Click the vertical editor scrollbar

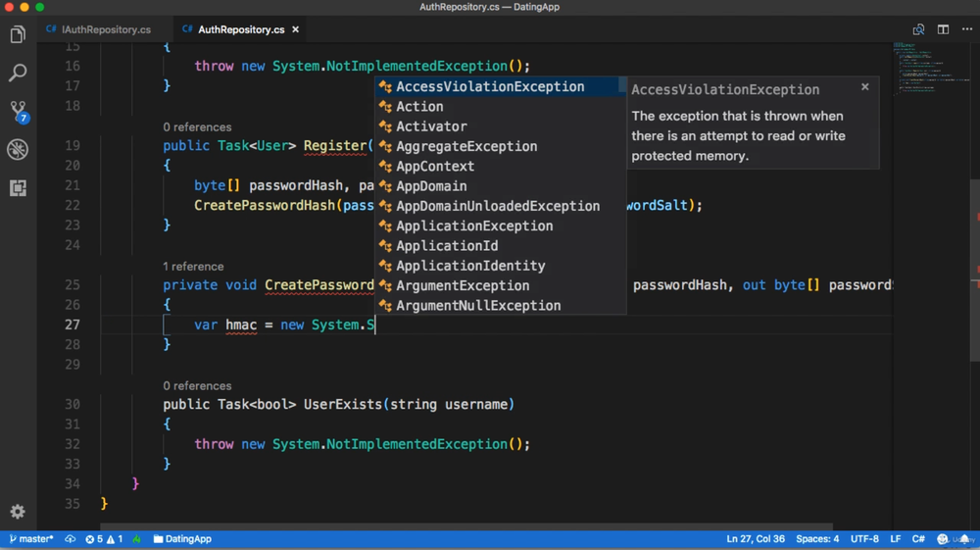[x=974, y=272]
